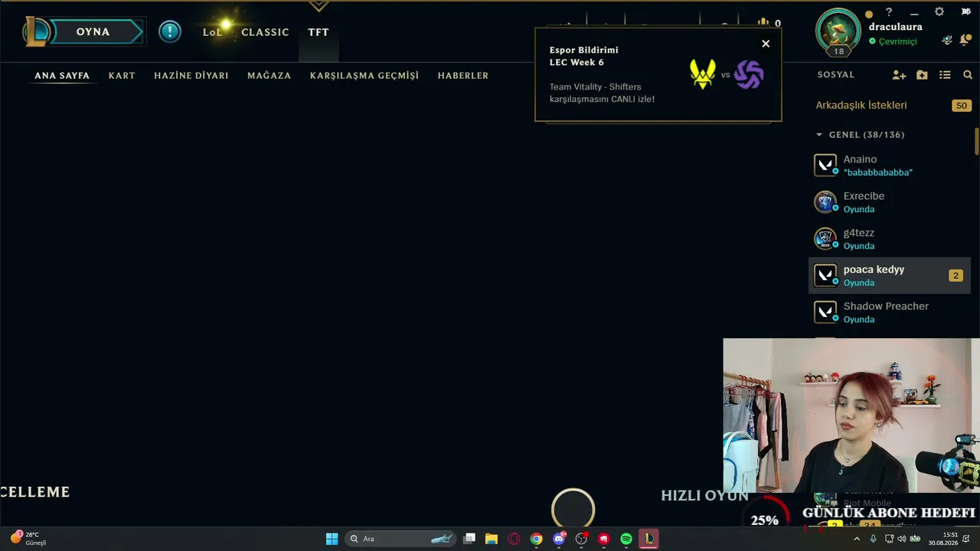980x551 pixels.
Task: Click the Shifters team logo
Action: (x=749, y=75)
